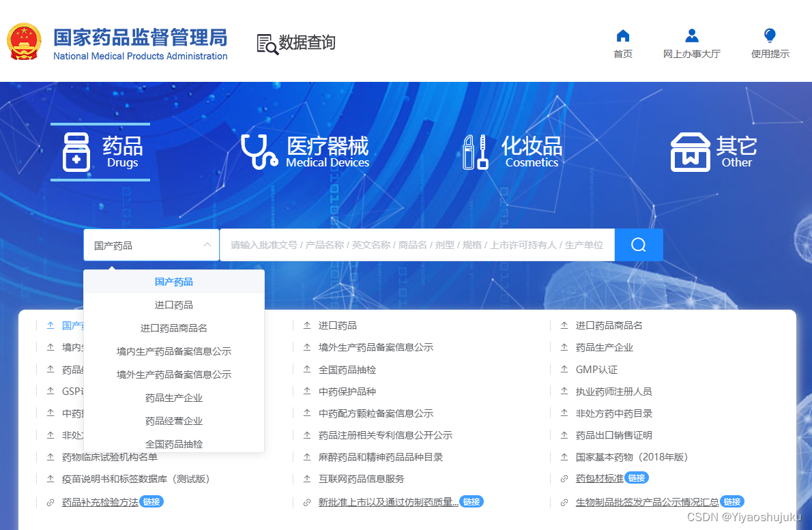Image resolution: width=812 pixels, height=530 pixels.
Task: Switch to 医疗器械 Medical Devices tab
Action: coord(305,152)
